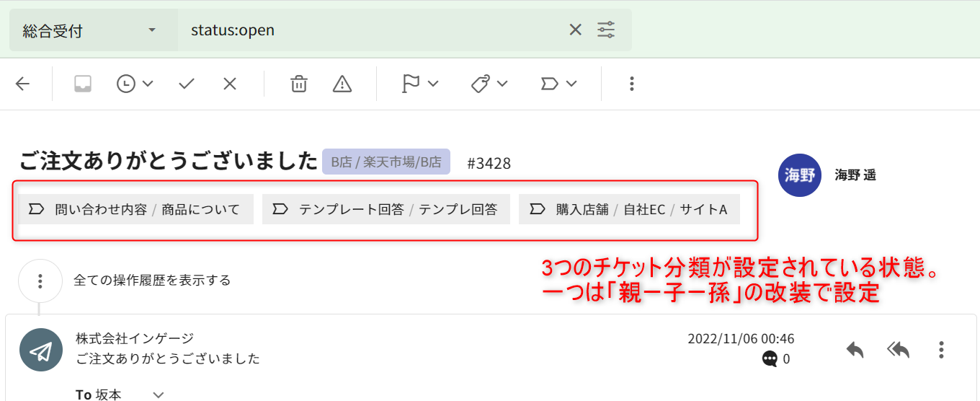
Task: Open the ticket classification label dropdown
Action: coord(559,84)
